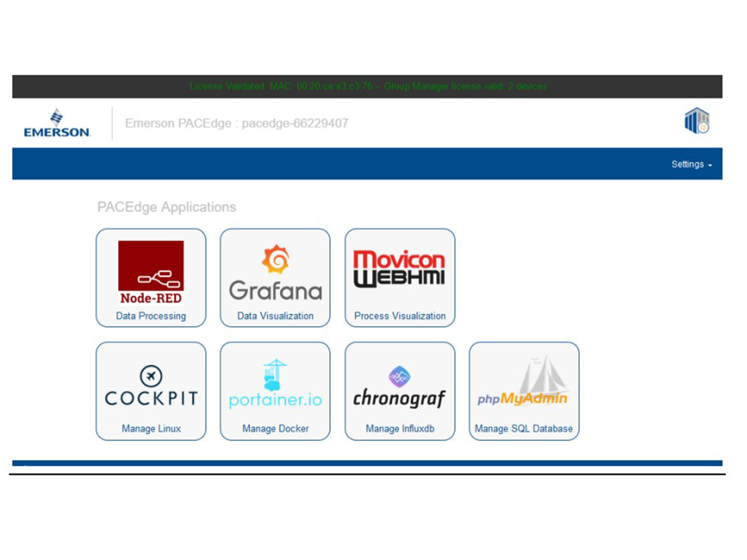The image size is (747, 560).
Task: Open the Process Visualization link
Action: (400, 316)
